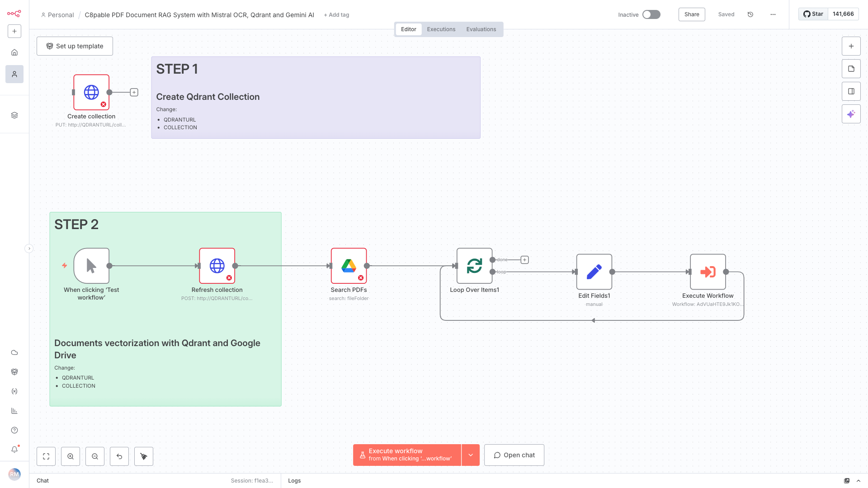Open the Personal projects sidebar icon
This screenshot has width=868, height=488.
coord(14,74)
